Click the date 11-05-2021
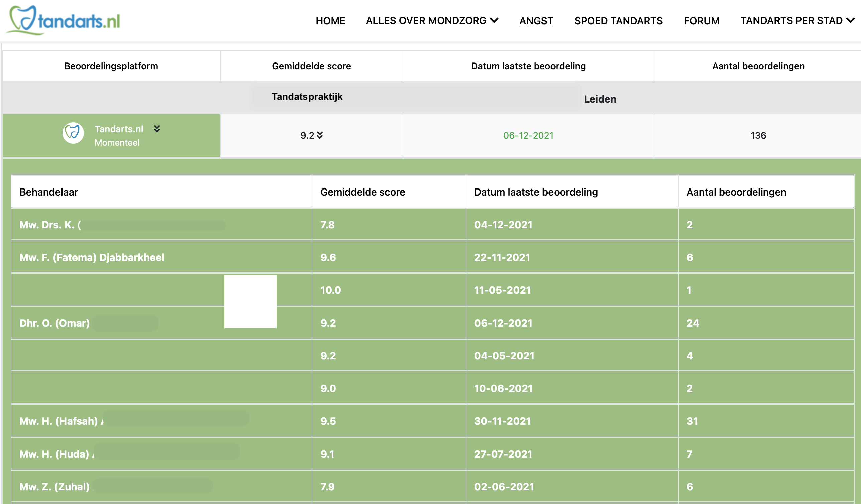Screen dimensions: 861x504 click(503, 290)
